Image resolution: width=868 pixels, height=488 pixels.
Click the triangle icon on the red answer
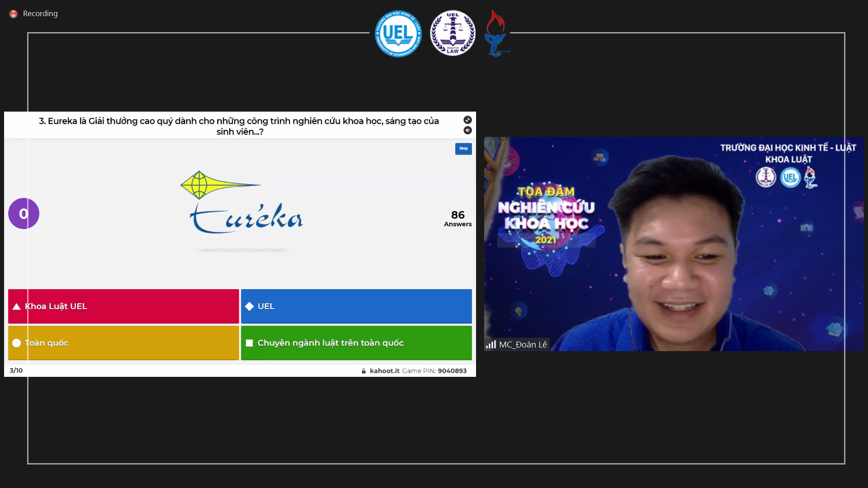click(x=17, y=306)
